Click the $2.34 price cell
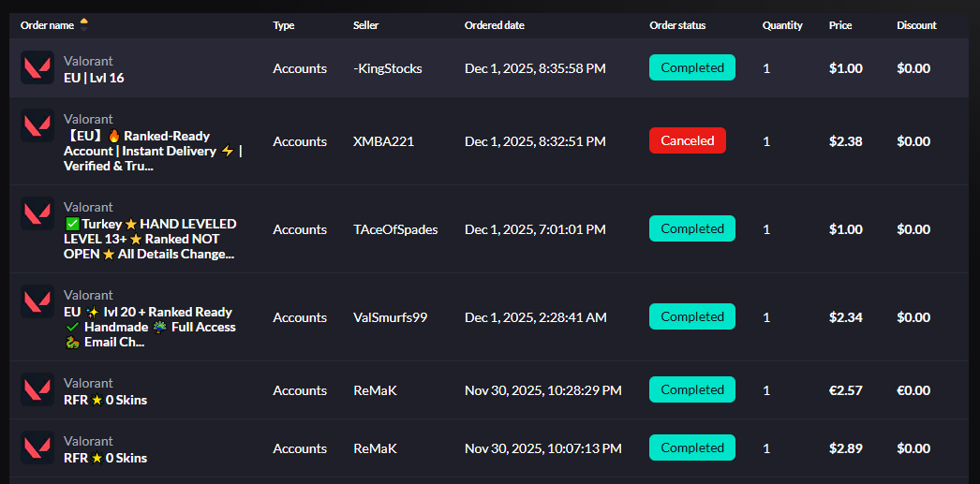This screenshot has height=484, width=980. tap(846, 318)
